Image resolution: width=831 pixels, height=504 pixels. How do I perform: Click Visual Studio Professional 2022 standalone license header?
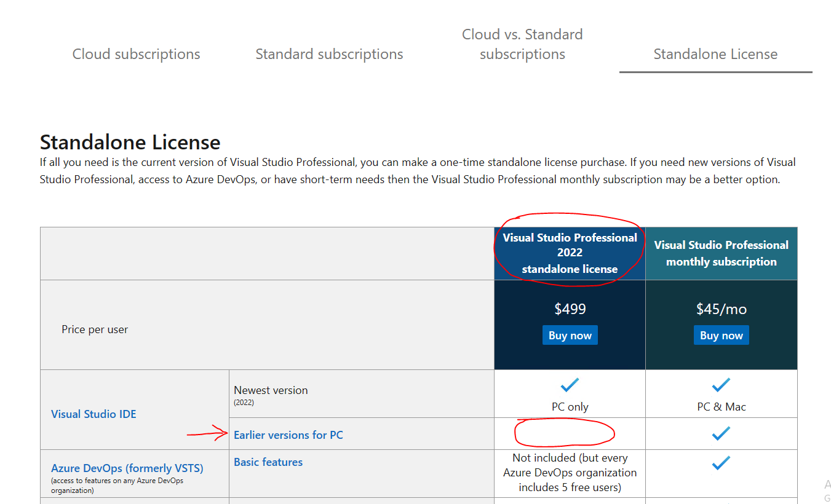tap(570, 253)
